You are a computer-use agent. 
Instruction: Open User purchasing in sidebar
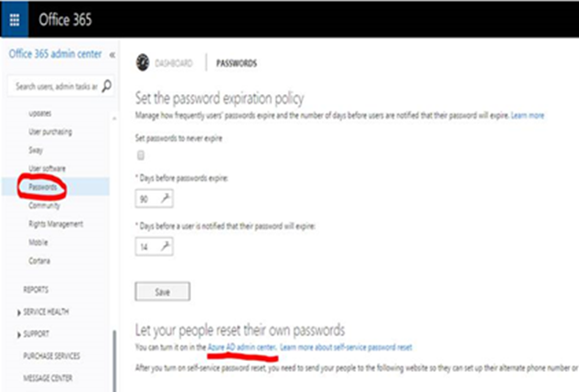pyautogui.click(x=50, y=132)
